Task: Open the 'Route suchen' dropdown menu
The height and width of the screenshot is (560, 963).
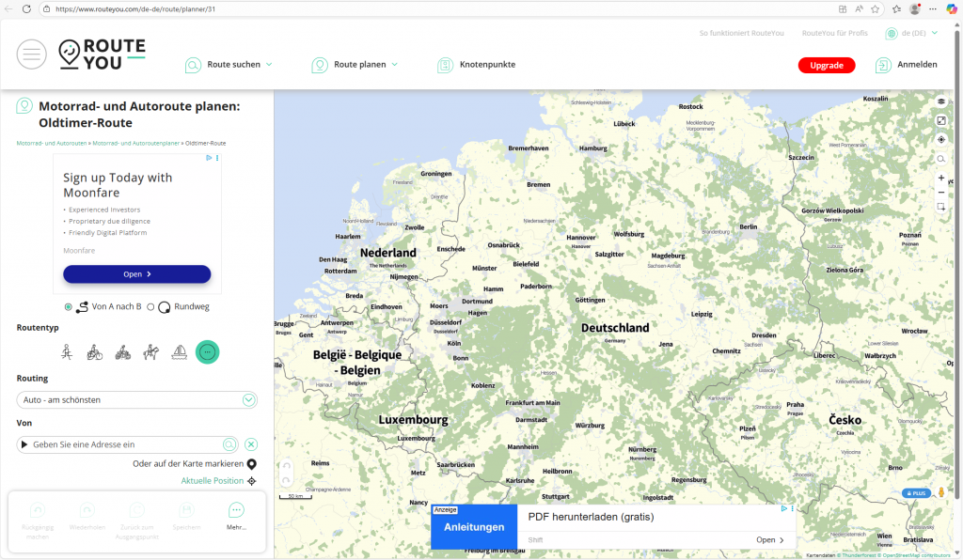Action: coord(229,65)
